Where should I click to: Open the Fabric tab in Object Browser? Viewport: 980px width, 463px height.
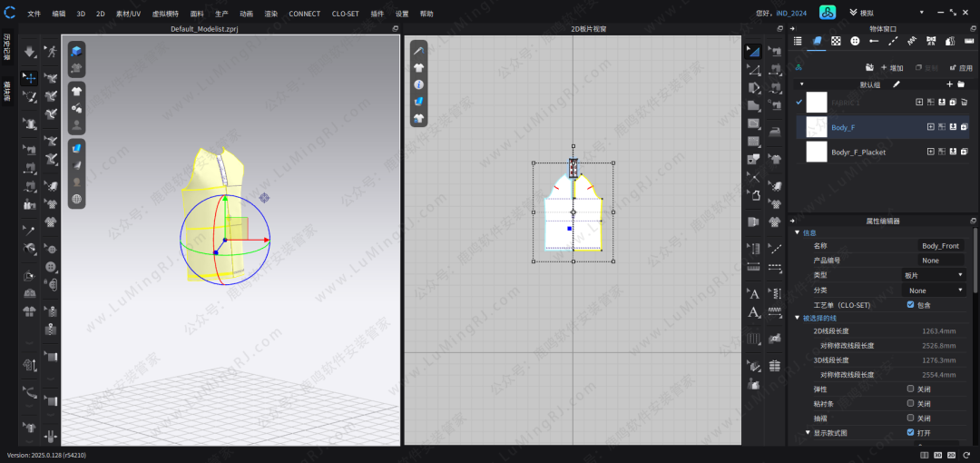(817, 41)
